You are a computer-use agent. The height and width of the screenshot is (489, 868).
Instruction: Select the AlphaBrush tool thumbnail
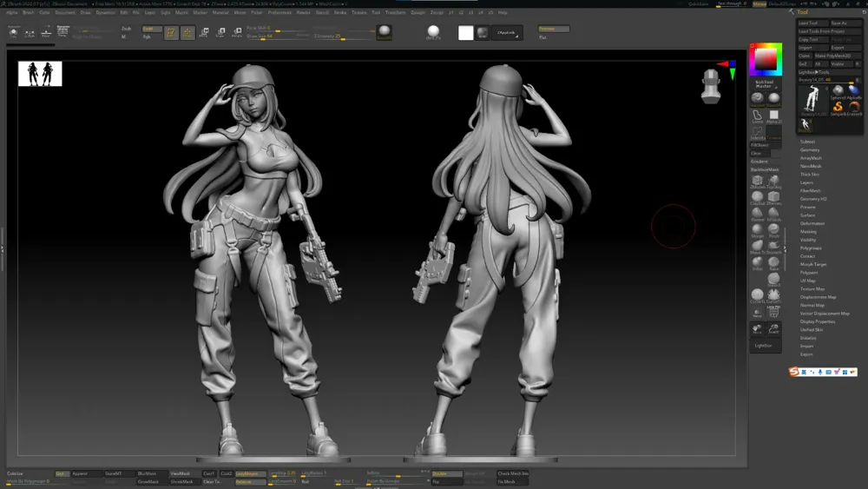click(853, 91)
